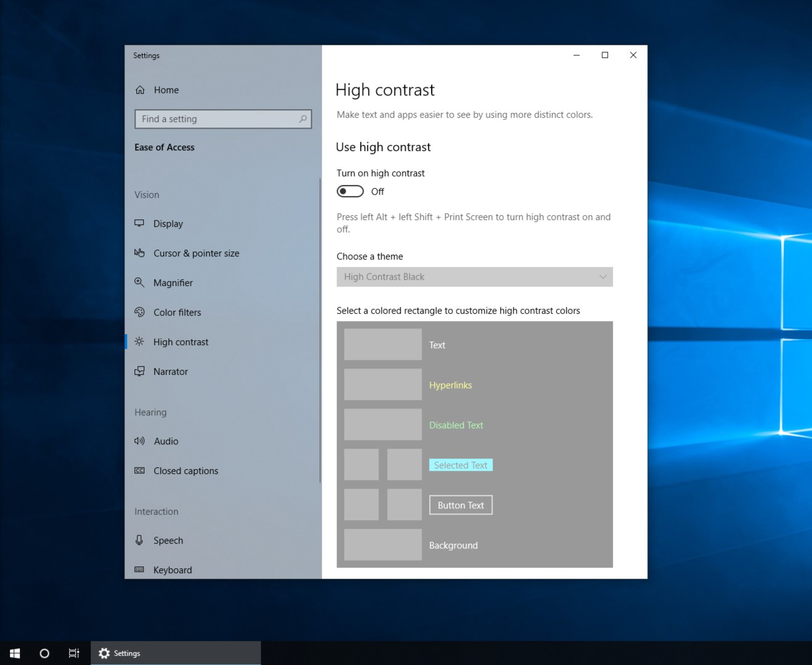Click the Speech microphone icon
This screenshot has width=812, height=665.
coord(139,541)
